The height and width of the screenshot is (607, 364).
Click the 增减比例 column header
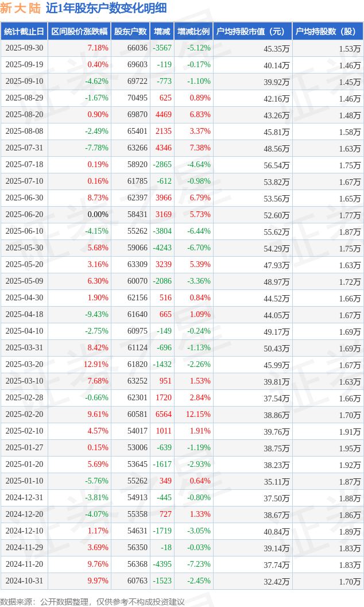click(x=193, y=32)
